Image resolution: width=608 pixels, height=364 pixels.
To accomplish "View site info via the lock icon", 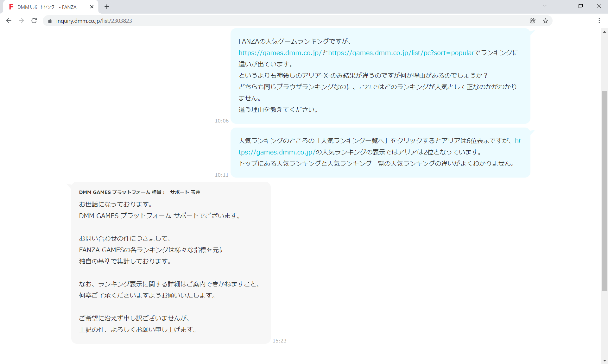I will tap(50, 21).
